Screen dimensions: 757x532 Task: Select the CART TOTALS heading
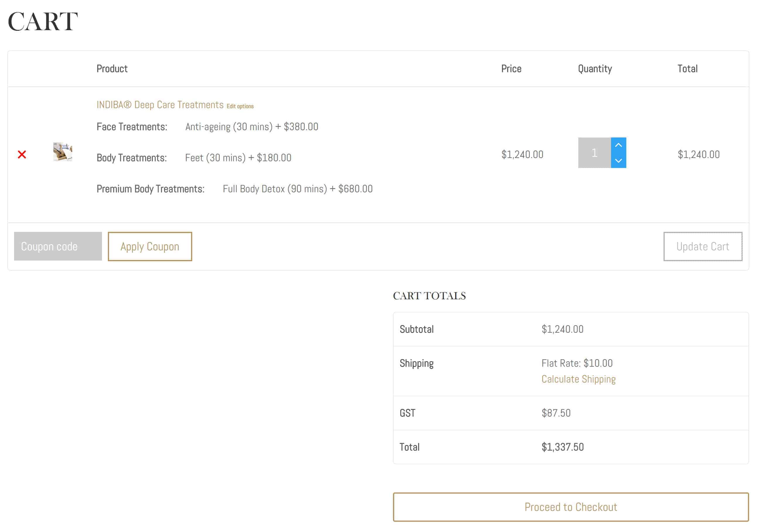429,295
